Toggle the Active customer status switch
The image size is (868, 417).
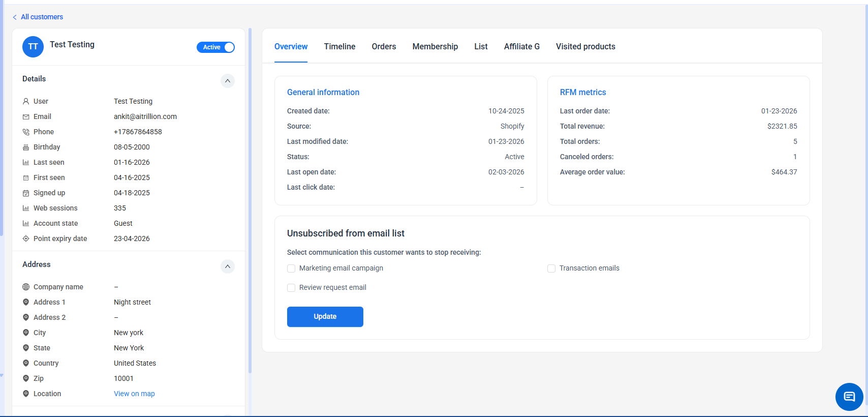[216, 47]
